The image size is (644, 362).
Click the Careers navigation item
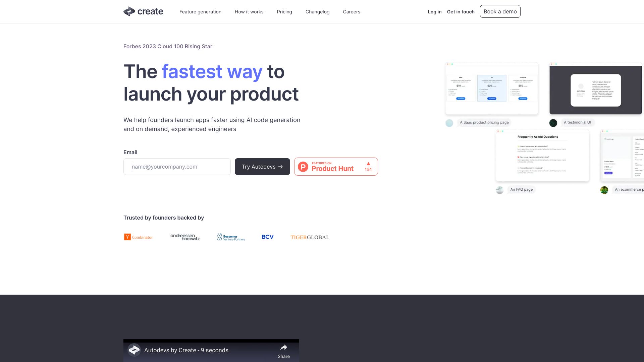coord(352,11)
